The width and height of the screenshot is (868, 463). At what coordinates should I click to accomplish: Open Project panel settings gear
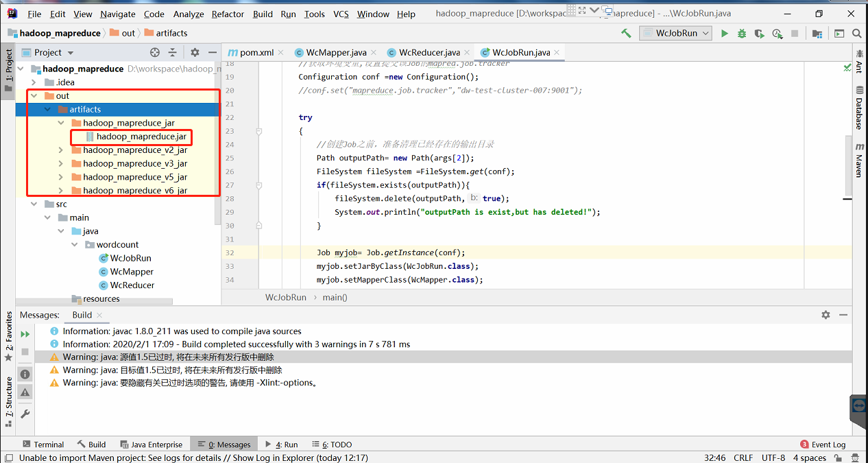pos(195,52)
